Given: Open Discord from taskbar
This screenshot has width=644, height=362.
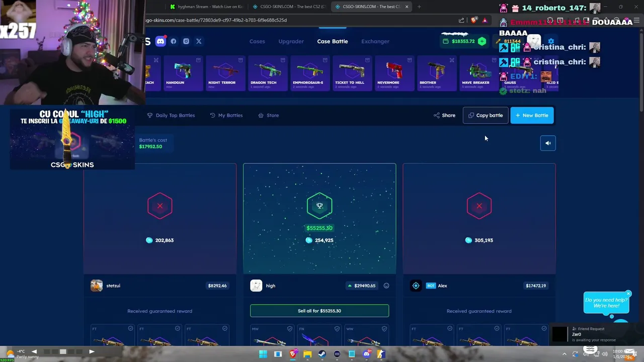Looking at the screenshot, I should point(366,354).
